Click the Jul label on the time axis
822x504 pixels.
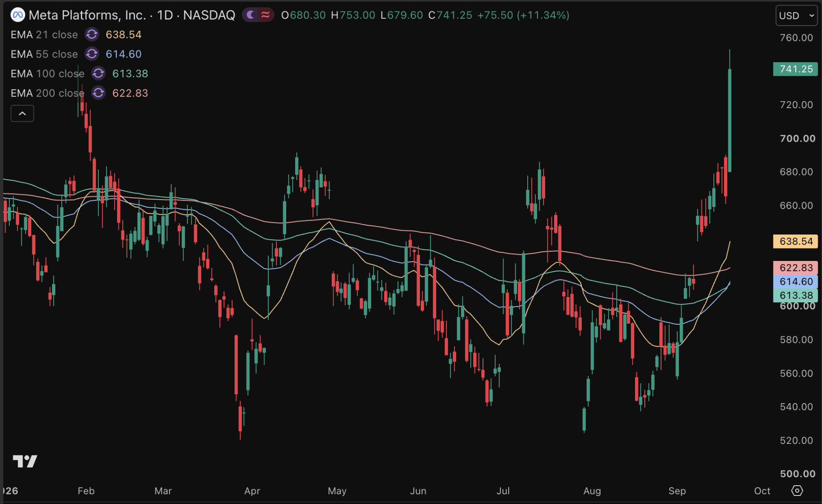503,491
